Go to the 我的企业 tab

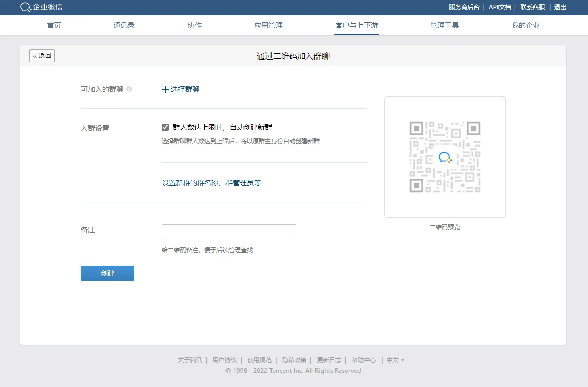click(526, 25)
